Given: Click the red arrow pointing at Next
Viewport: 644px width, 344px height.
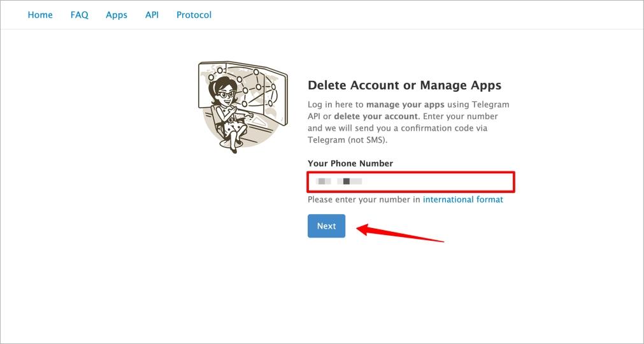Looking at the screenshot, I should click(400, 234).
